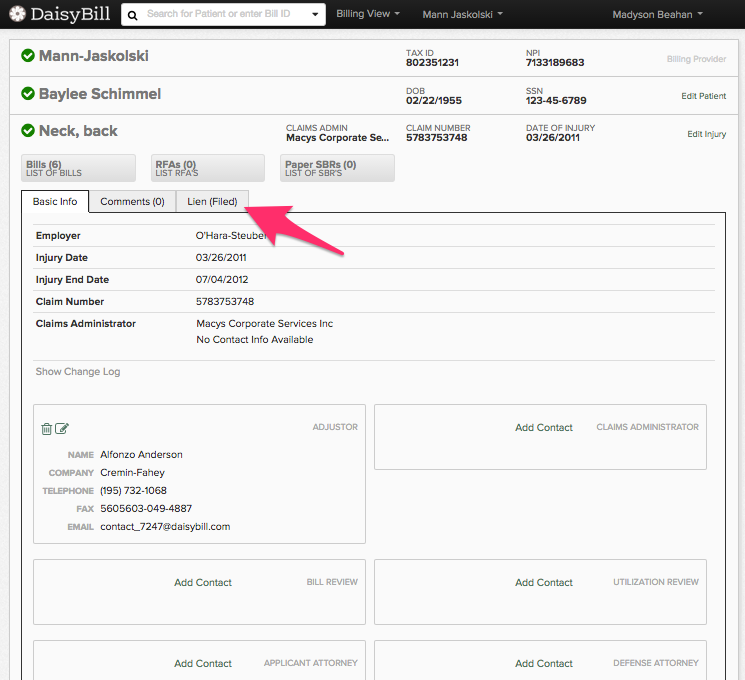Click adjustor telephone (195) 732-1068
The height and width of the screenshot is (680, 745).
pos(134,490)
